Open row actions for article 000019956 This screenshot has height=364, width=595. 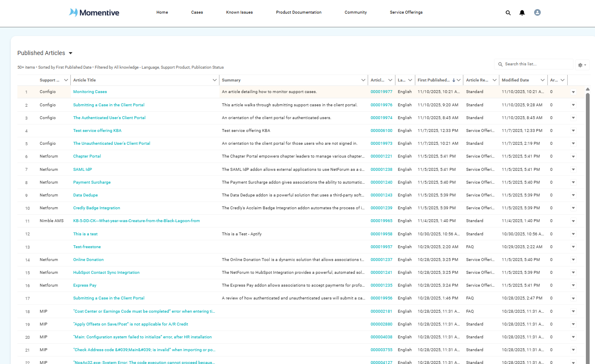point(573,298)
